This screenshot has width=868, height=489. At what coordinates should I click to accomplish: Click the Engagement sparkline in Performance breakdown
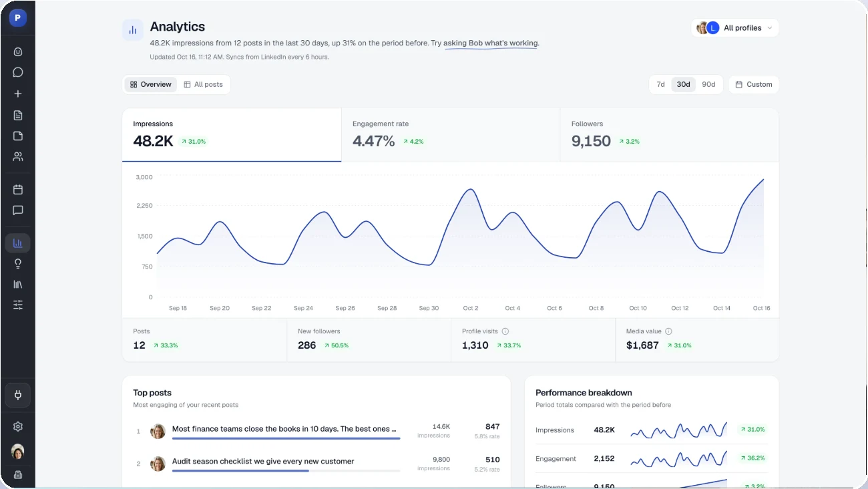(679, 459)
